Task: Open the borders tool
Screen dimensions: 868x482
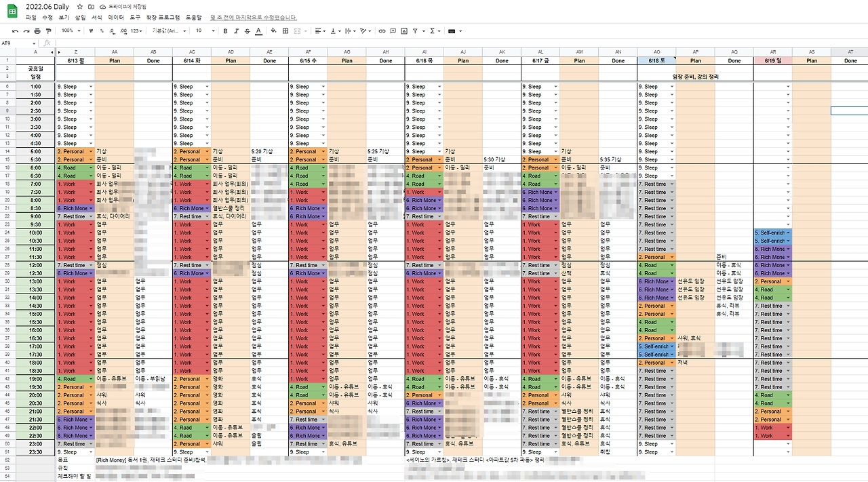Action: pos(285,31)
